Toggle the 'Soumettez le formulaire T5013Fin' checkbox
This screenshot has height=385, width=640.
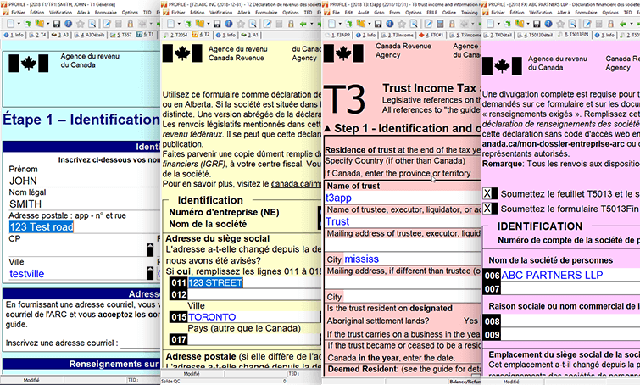pyautogui.click(x=487, y=209)
